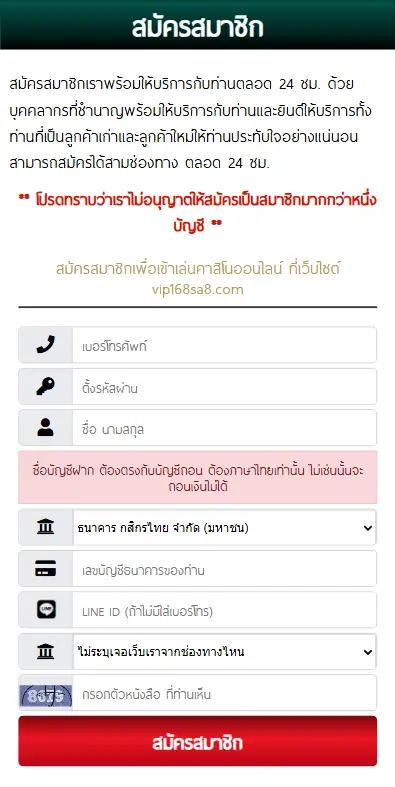
Task: Expand the ไม่ระบุเจอเว็บเราจากช่องทางไหน dropdown
Action: tap(224, 651)
